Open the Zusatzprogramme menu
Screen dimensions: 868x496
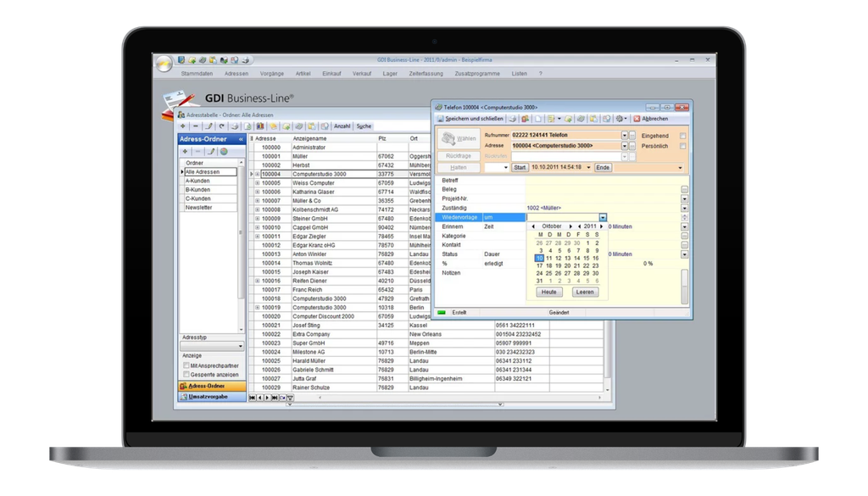pyautogui.click(x=477, y=74)
